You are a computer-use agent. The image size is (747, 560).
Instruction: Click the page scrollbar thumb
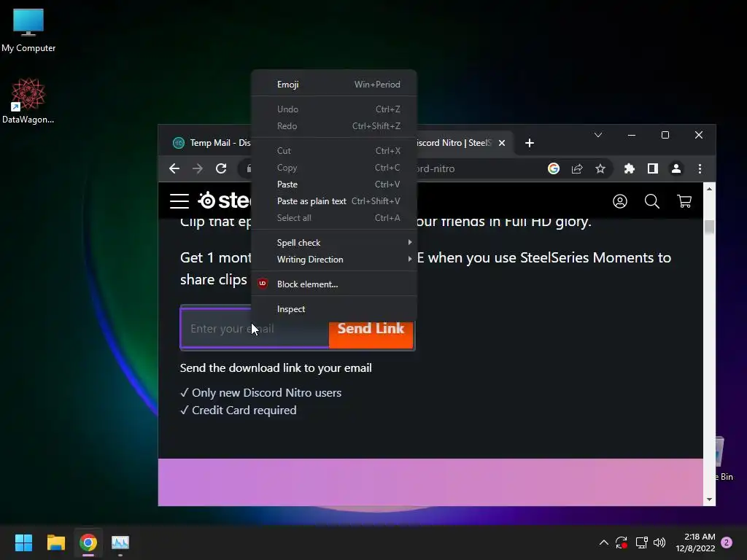709,227
